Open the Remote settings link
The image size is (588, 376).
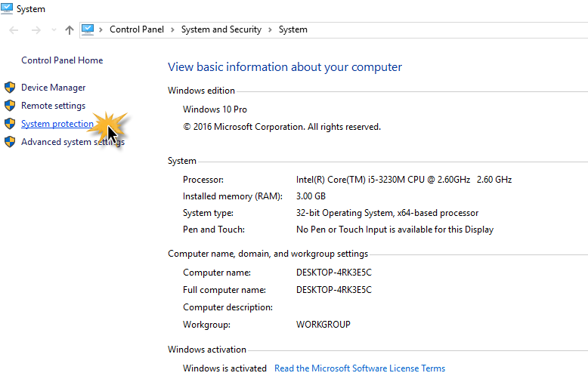tap(53, 106)
